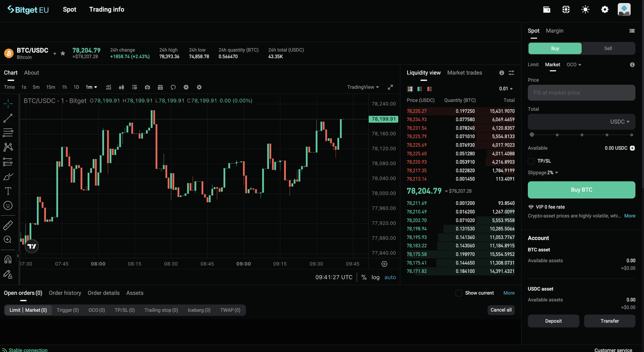Click the Deposit button
This screenshot has width=644, height=352.
tap(554, 321)
